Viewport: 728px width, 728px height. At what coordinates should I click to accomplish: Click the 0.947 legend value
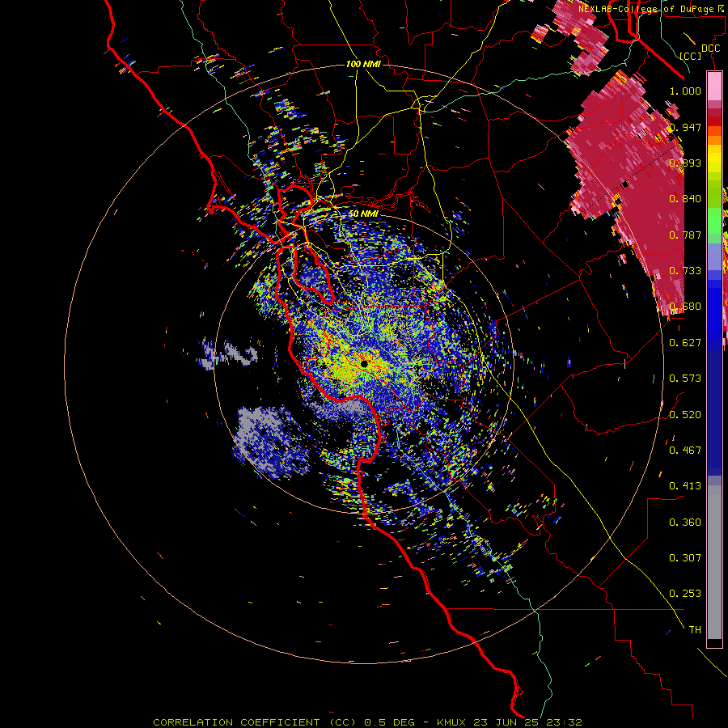click(x=685, y=127)
